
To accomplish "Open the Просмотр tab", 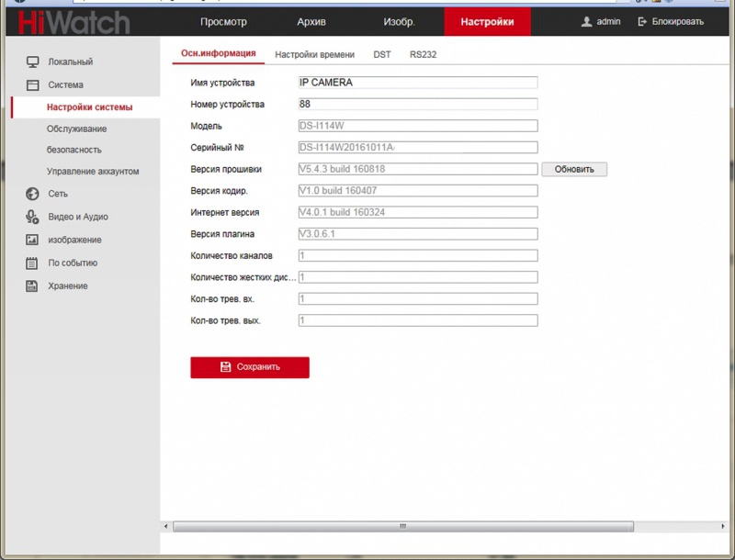I will (223, 22).
